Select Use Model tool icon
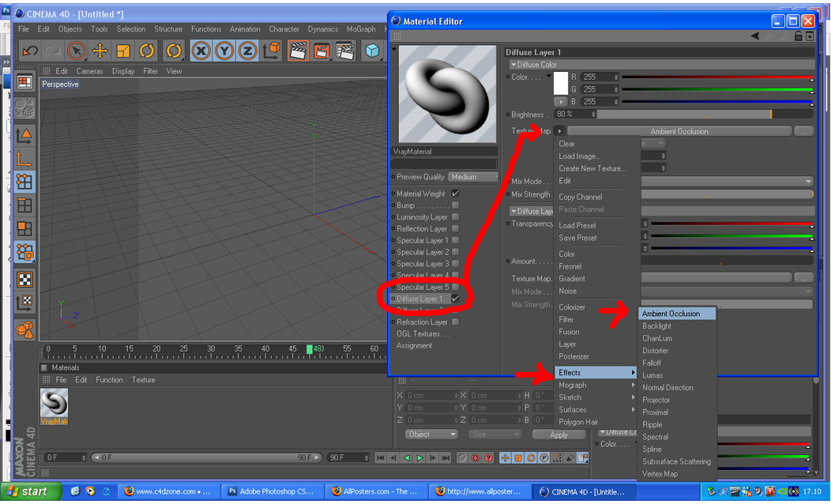 tap(24, 136)
